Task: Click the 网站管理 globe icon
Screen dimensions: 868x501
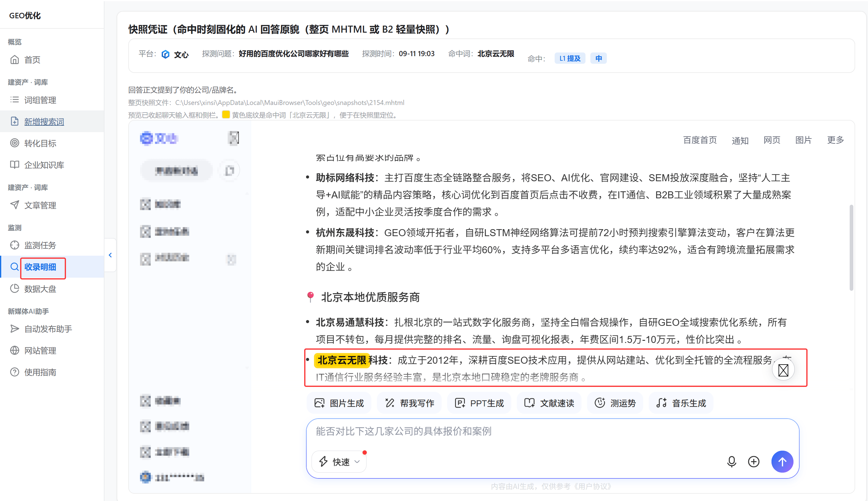Action: coord(14,350)
